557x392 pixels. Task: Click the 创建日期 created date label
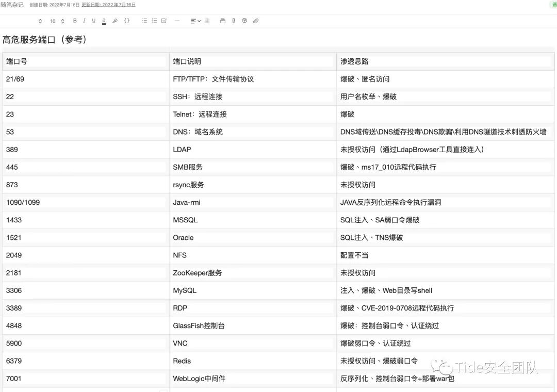(x=54, y=5)
